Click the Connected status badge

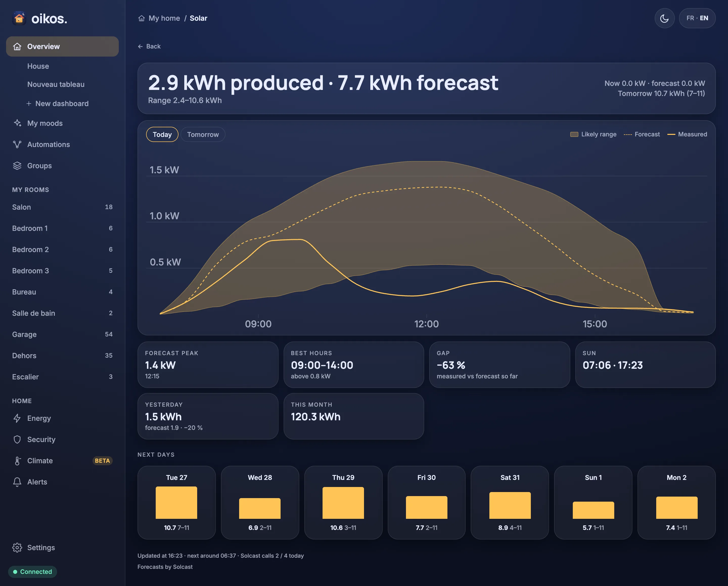click(x=32, y=572)
